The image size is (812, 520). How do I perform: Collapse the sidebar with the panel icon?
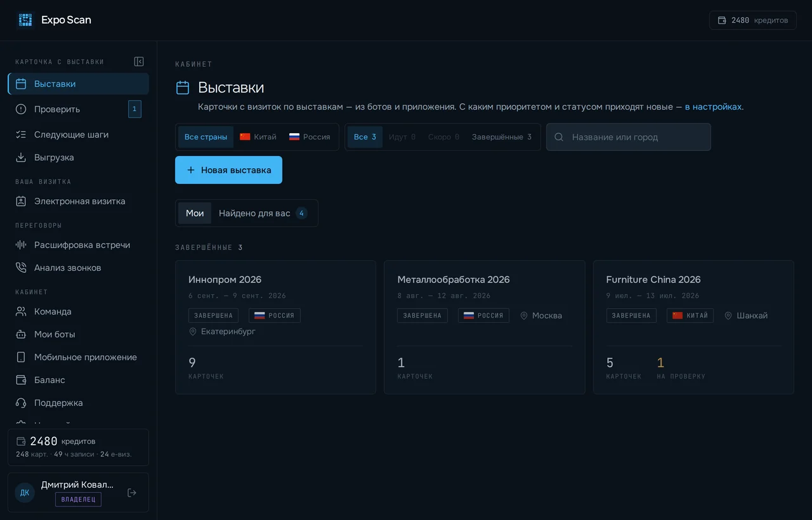click(139, 62)
